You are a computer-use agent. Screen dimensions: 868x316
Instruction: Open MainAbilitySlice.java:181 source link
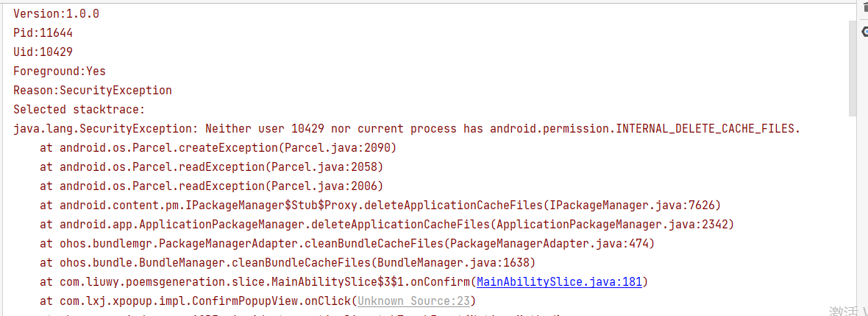(559, 281)
